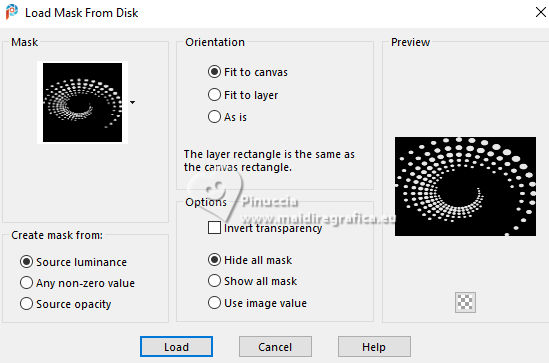Click the PaintShop Pro app icon in title bar

click(11, 12)
